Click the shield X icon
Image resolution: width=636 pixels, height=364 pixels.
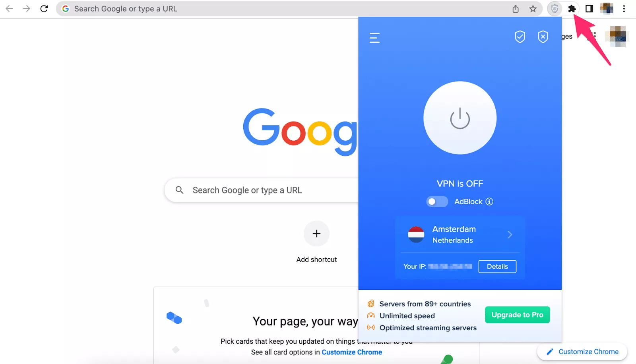pos(543,37)
